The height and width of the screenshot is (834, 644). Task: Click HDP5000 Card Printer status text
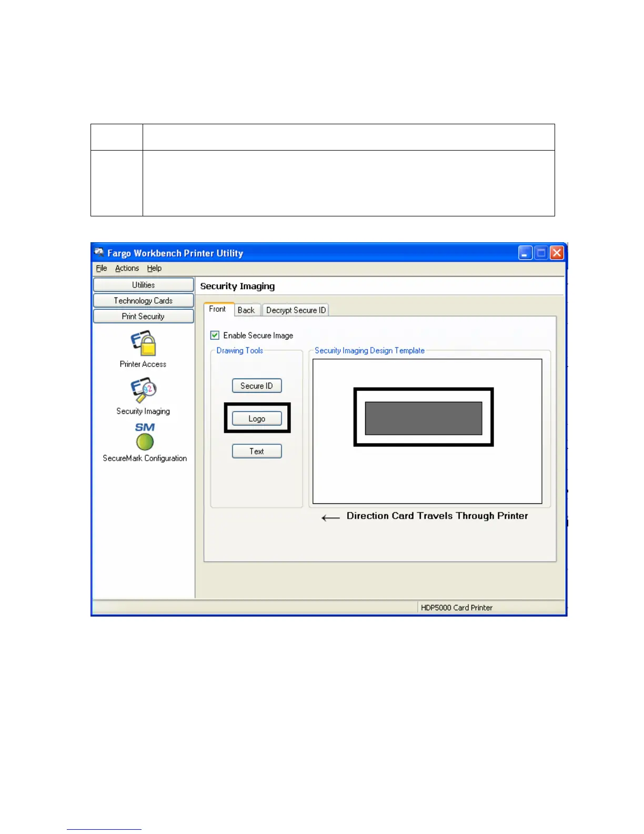[x=457, y=608]
